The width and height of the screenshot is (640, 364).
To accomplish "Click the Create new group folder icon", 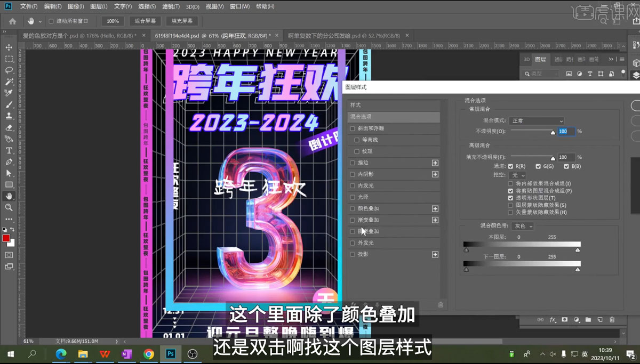I will coord(588,320).
